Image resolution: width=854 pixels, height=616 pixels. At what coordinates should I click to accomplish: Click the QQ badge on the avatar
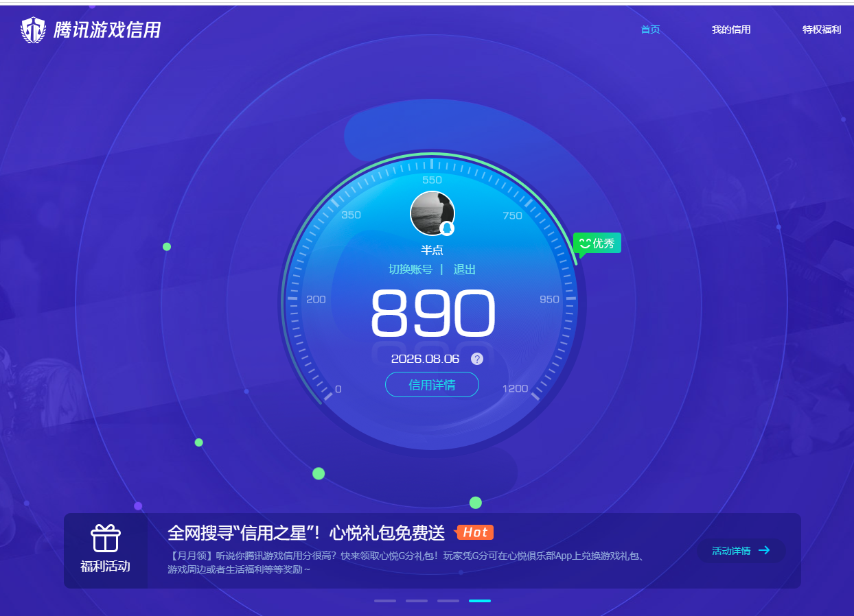(447, 228)
